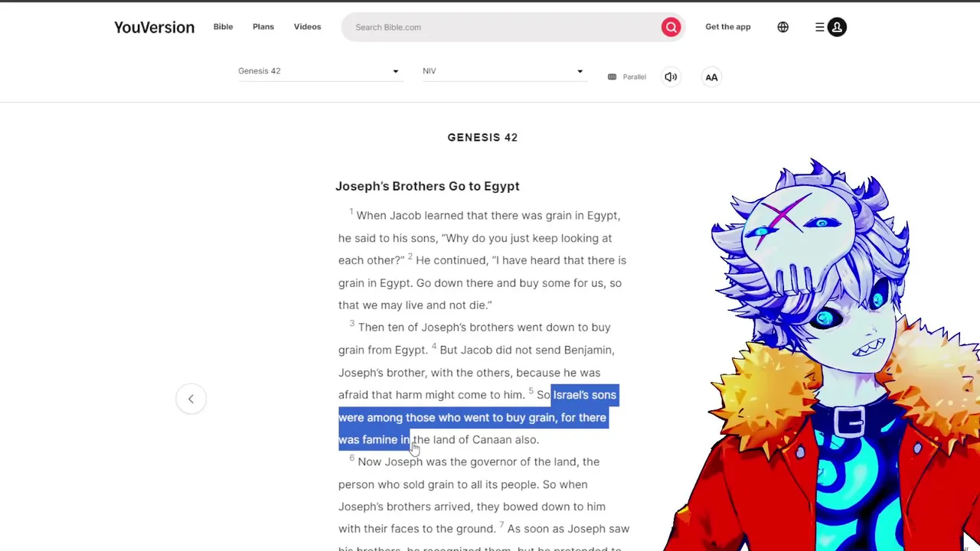The image size is (980, 551).
Task: Select verse 2 text He continued
Action: click(482, 282)
